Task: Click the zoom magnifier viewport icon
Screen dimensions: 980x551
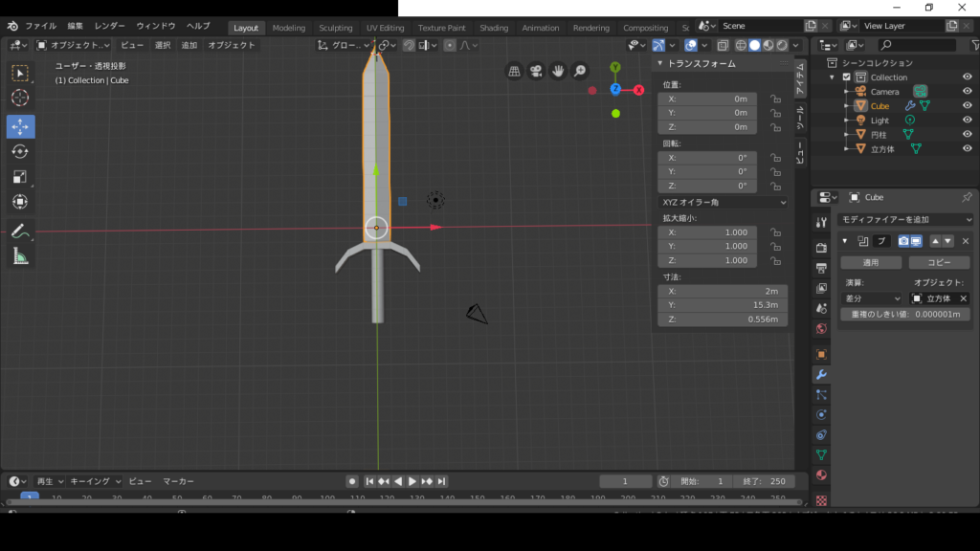Action: tap(580, 71)
